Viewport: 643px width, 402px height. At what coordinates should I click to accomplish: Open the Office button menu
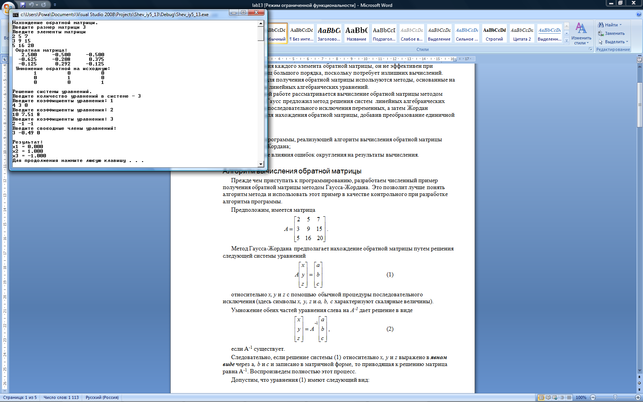(8, 8)
